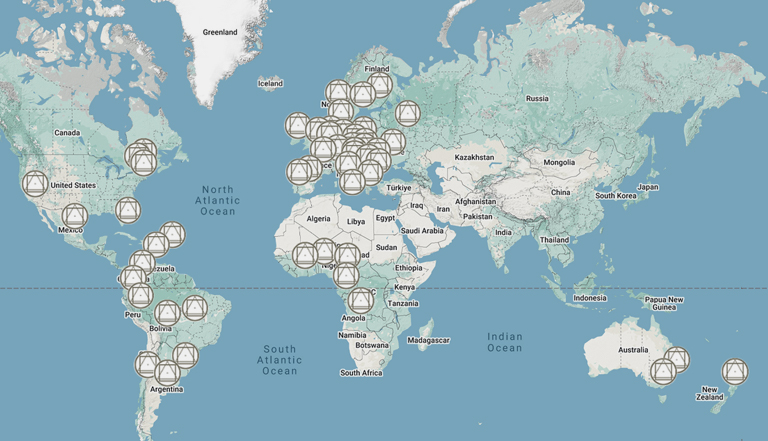Select the New Zealand marker
Image resolution: width=768 pixels, height=441 pixels.
[x=735, y=371]
